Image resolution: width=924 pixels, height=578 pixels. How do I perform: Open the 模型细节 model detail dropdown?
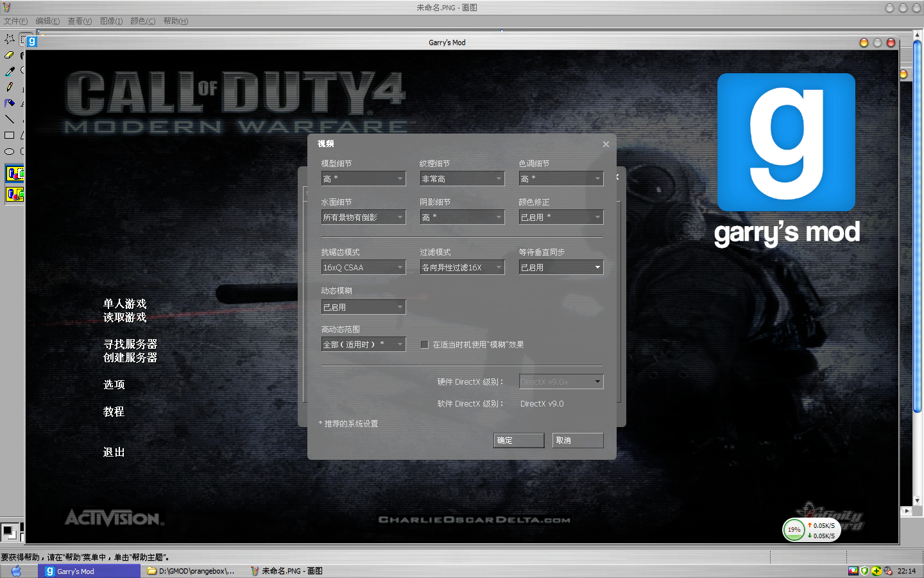click(x=364, y=179)
